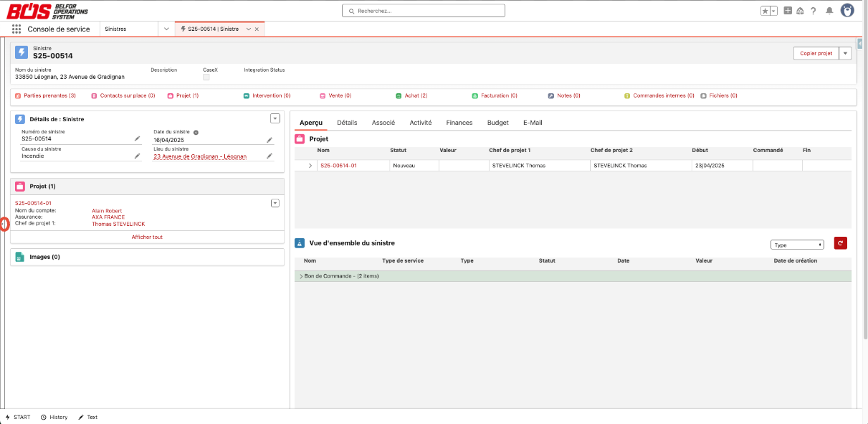Screen dimensions: 868x424
Task: Click the Copier projet button
Action: coord(816,53)
